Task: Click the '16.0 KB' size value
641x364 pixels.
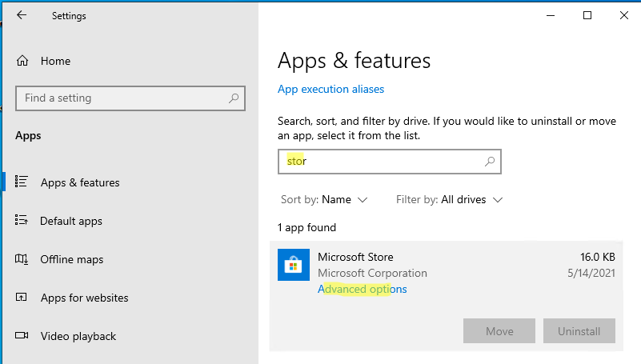Action: [x=598, y=257]
